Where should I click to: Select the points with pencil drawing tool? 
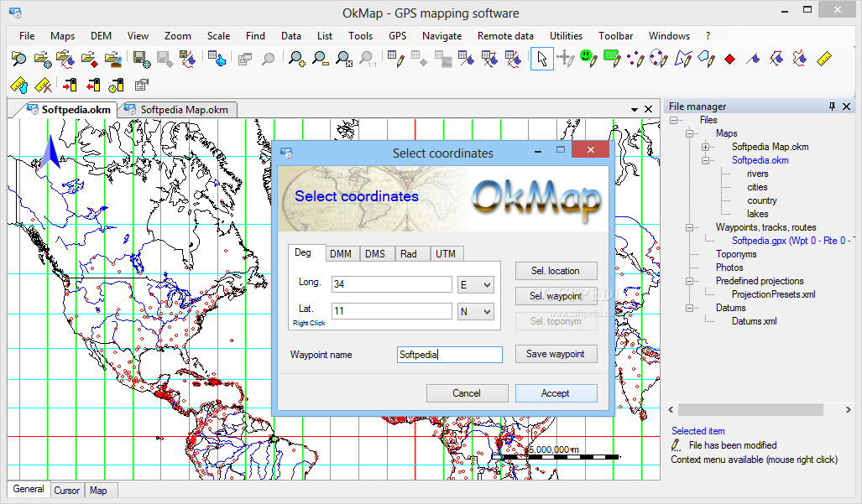point(635,58)
